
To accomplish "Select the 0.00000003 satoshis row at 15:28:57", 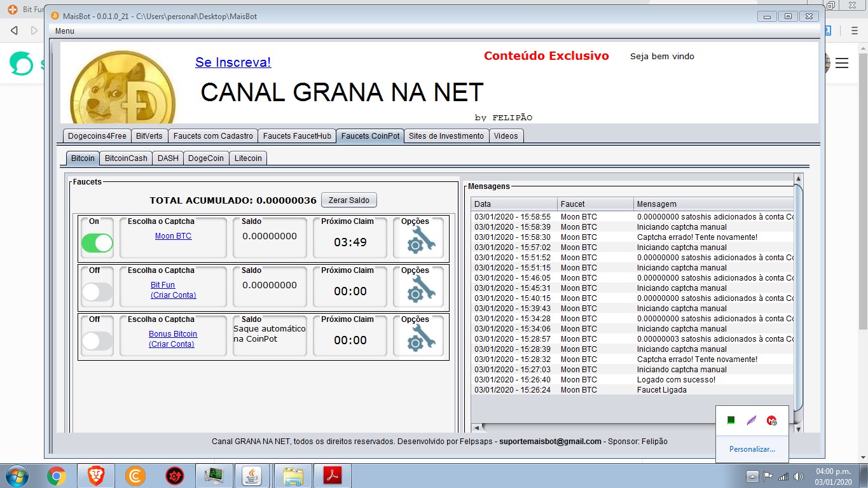I will pos(633,338).
